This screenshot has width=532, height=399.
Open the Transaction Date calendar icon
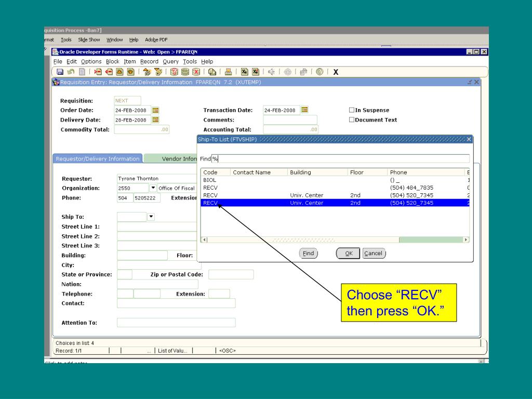tap(304, 110)
